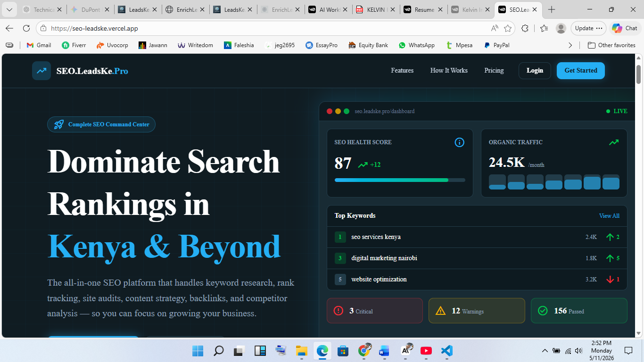The height and width of the screenshot is (362, 644).
Task: Show hidden system tray icons
Action: (x=545, y=351)
